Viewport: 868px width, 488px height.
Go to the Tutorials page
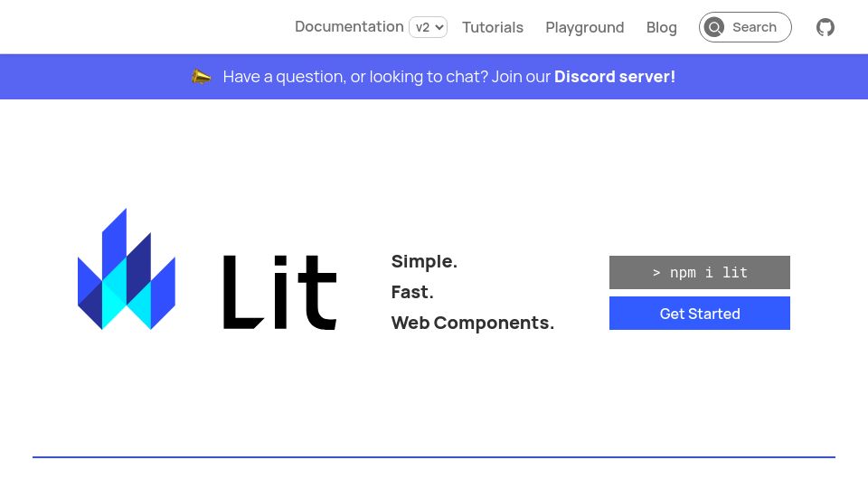coord(493,27)
